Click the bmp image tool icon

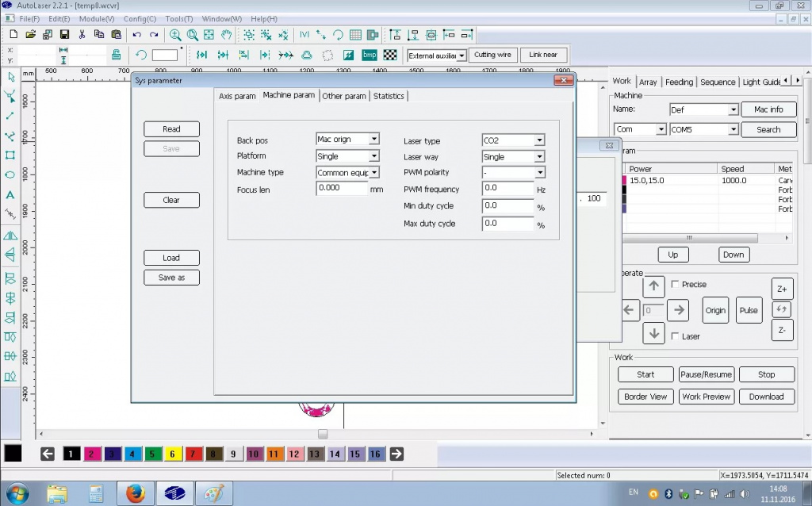point(370,55)
